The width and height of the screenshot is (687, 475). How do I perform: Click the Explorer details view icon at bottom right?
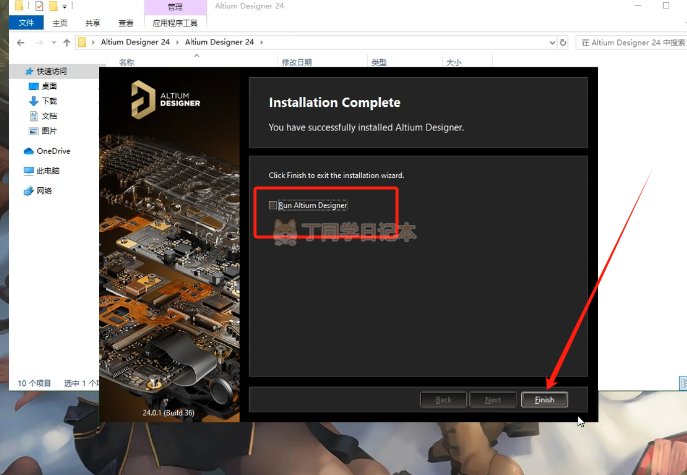[683, 383]
